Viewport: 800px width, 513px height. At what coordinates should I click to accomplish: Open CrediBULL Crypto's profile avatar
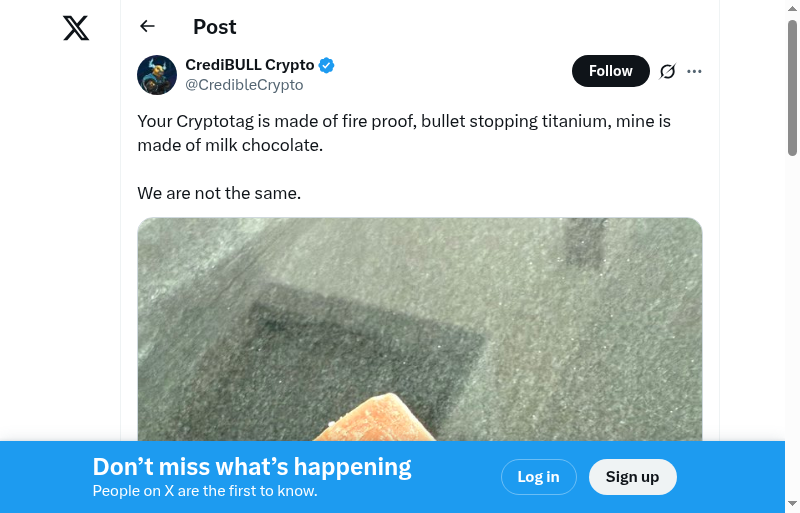point(157,75)
